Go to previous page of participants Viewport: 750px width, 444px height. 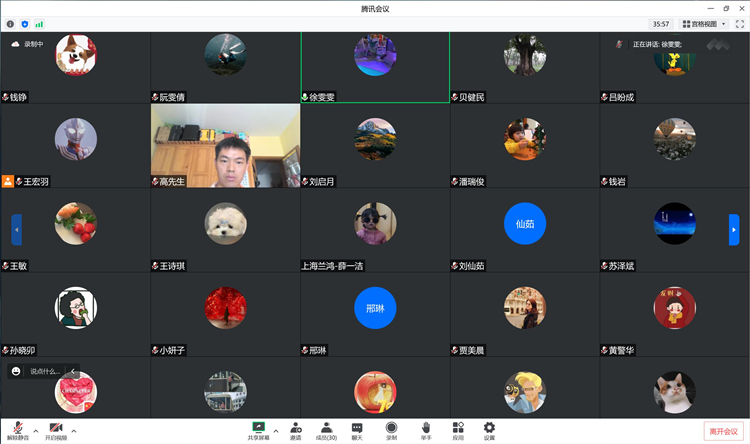(x=16, y=230)
